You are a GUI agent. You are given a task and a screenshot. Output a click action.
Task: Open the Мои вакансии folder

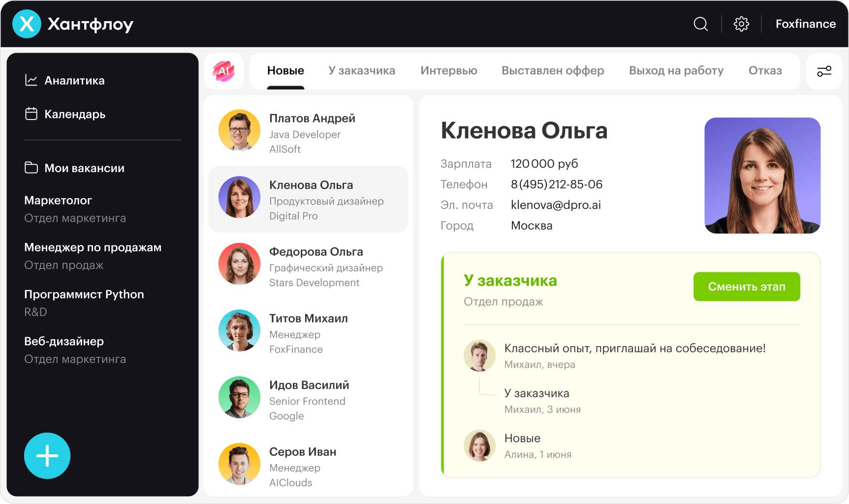(x=84, y=168)
